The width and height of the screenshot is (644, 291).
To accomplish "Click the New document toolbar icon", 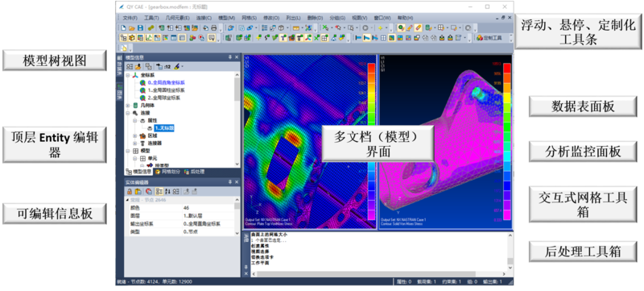I will pos(124,28).
